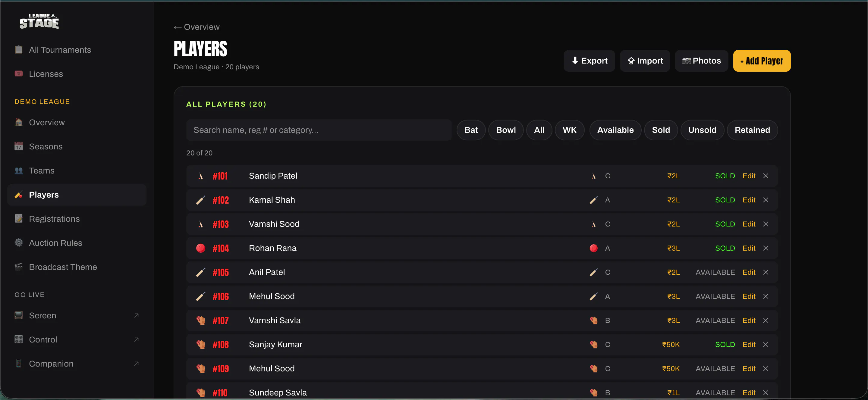Edit Anil Patel's entry
The image size is (868, 400).
tap(749, 272)
